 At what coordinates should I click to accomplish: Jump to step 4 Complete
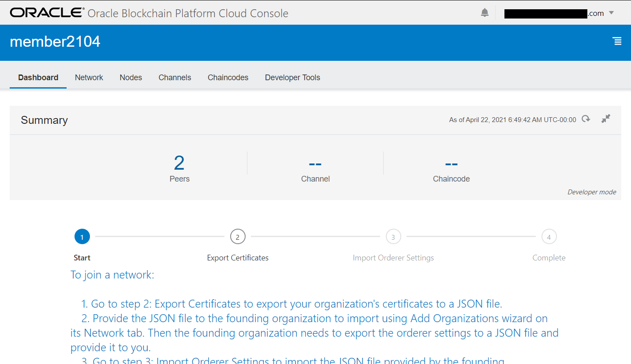coord(549,237)
